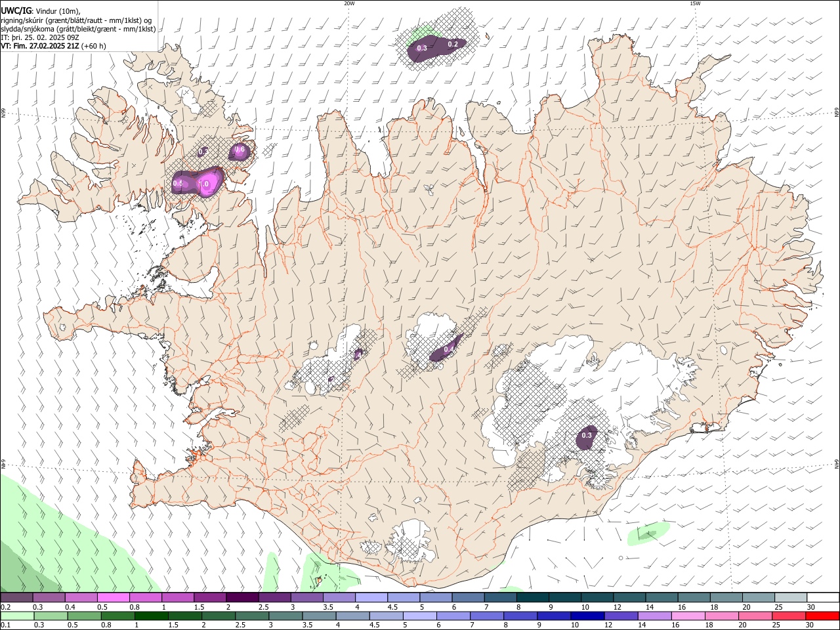Click the dark teal swatch labeled 8 in top legend
This screenshot has width=840, height=630.
(532, 598)
